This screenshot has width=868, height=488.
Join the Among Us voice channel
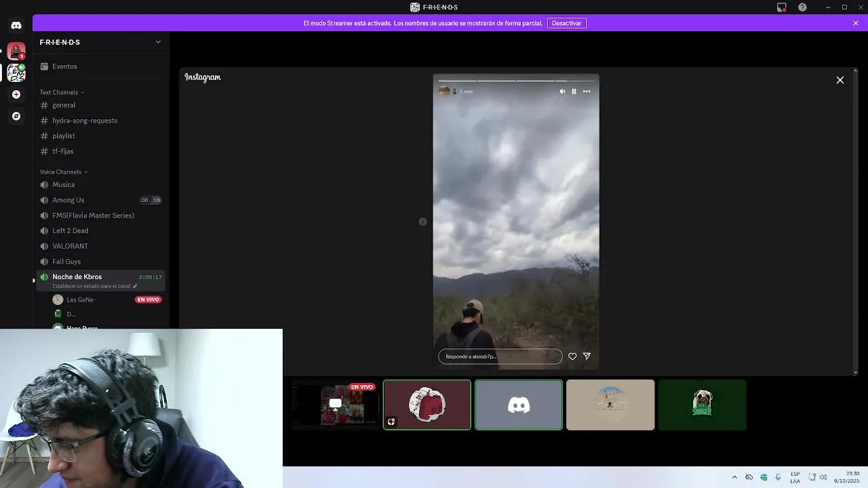(100, 200)
